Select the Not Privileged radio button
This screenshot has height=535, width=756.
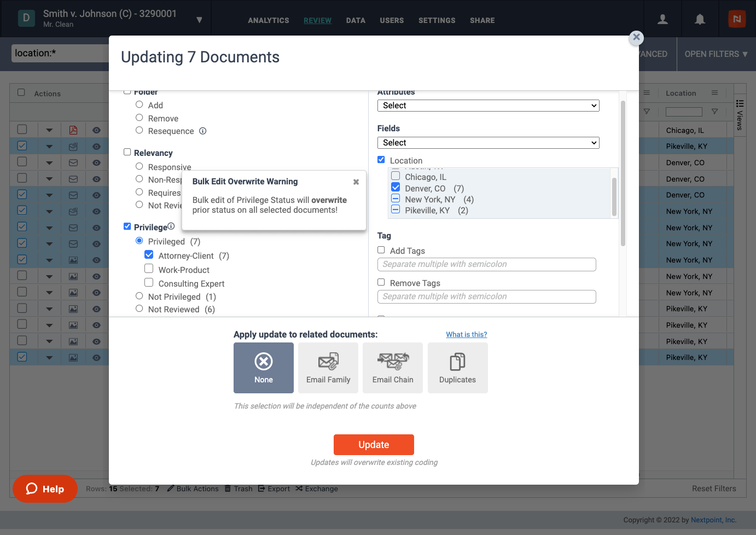coord(139,296)
